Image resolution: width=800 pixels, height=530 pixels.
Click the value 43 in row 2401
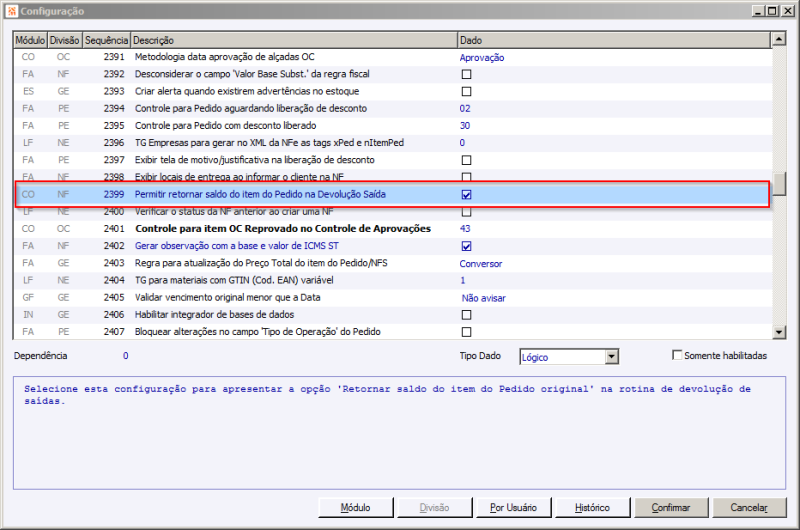(465, 229)
